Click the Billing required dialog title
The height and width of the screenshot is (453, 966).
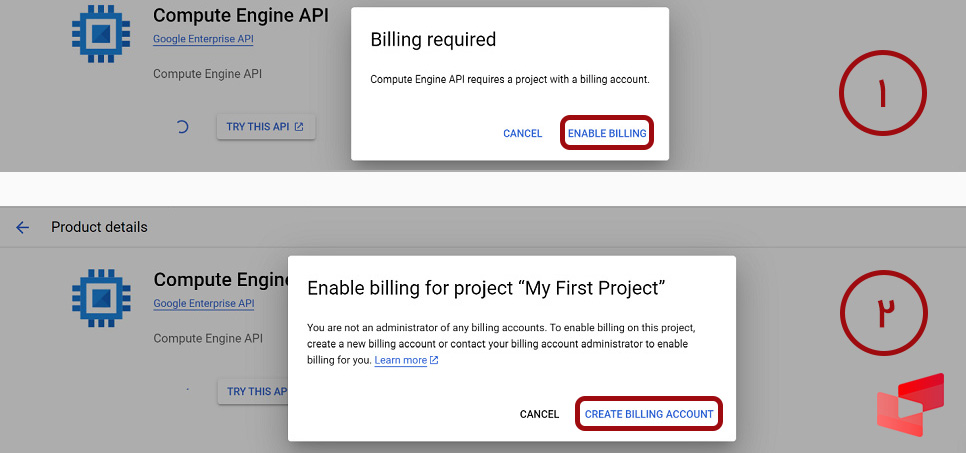(433, 40)
